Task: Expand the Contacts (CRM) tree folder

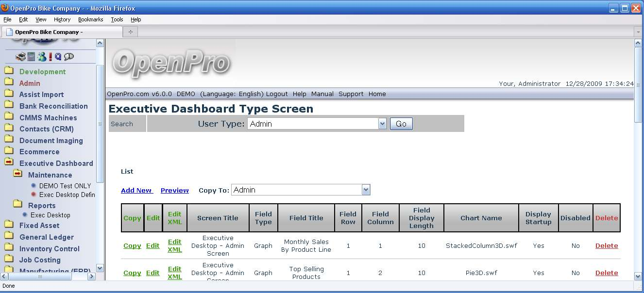Action: click(x=9, y=128)
